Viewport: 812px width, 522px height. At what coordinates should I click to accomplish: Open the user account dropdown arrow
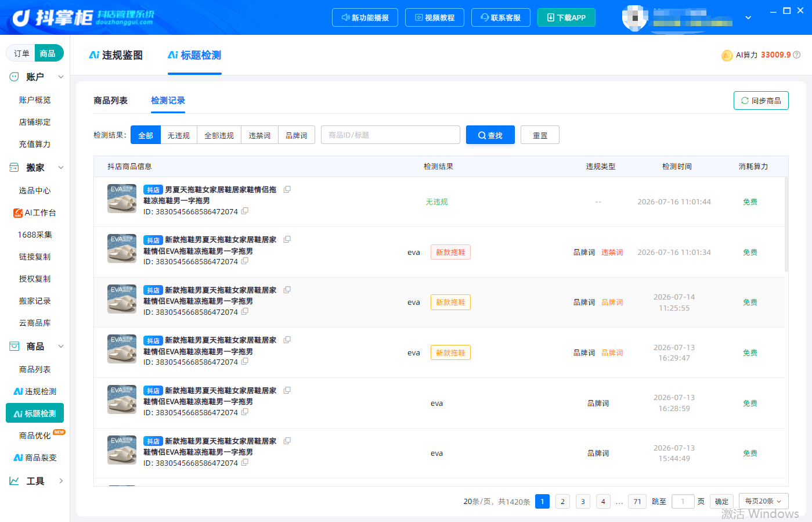pyautogui.click(x=748, y=17)
